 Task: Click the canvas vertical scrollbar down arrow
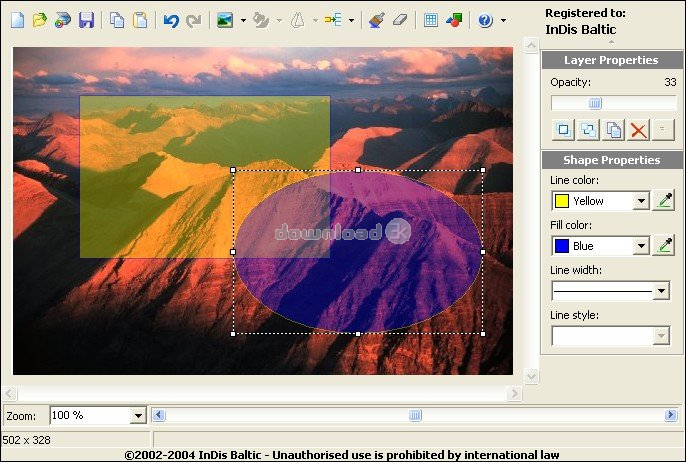(x=531, y=376)
